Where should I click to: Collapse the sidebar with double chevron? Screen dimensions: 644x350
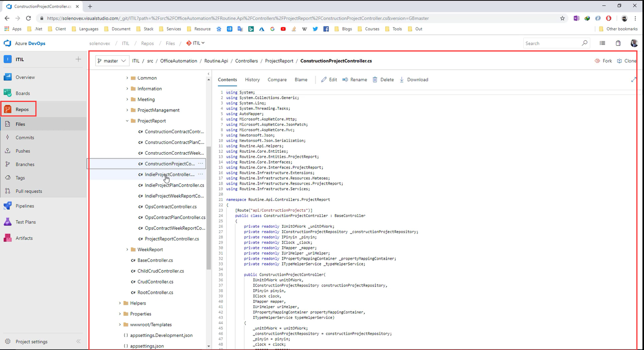(x=78, y=342)
